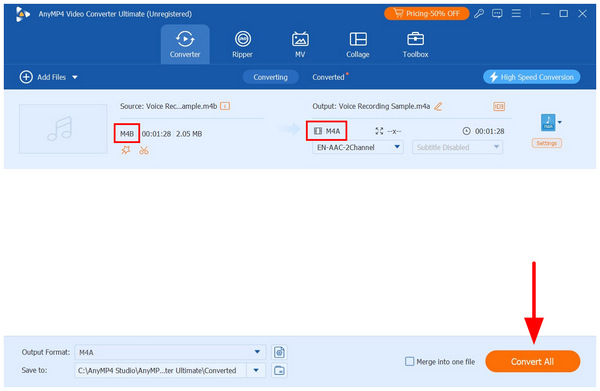Click the AnyMP4 app logo
This screenshot has width=600, height=391.
(23, 14)
